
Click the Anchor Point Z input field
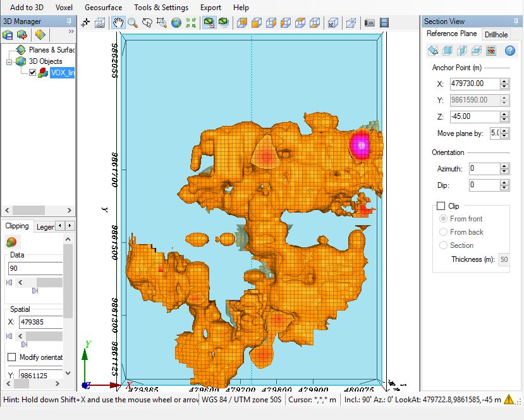473,116
